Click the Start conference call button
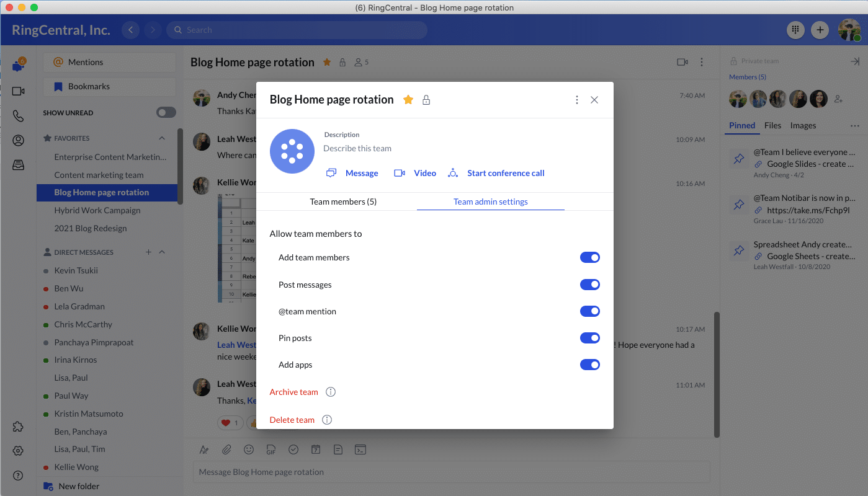Image resolution: width=868 pixels, height=496 pixels. 505,173
